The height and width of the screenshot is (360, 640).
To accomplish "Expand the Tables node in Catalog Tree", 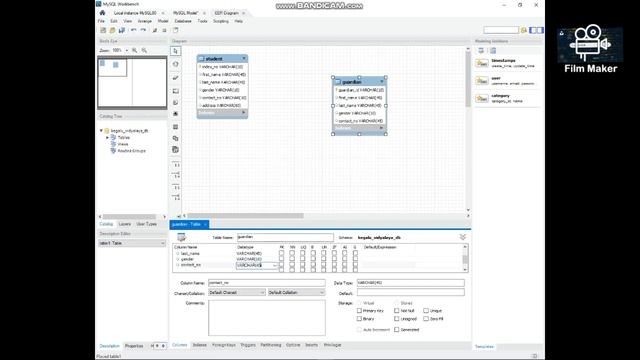I will point(107,138).
